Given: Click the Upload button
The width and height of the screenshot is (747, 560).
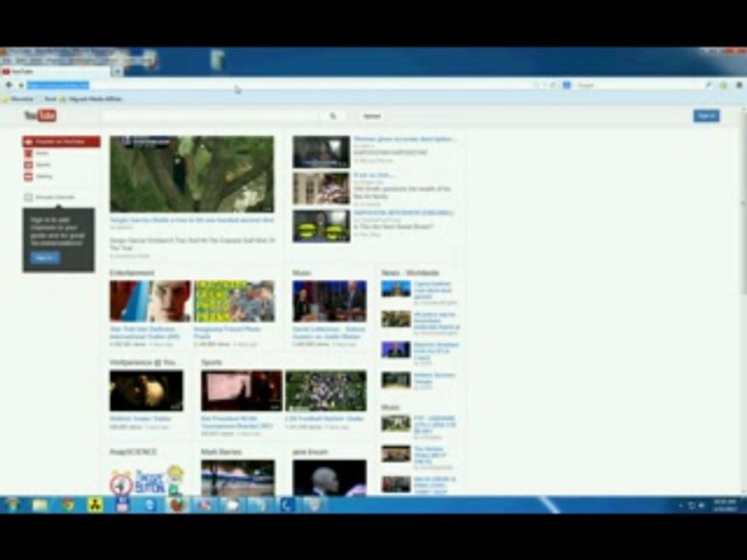Looking at the screenshot, I should click(372, 116).
